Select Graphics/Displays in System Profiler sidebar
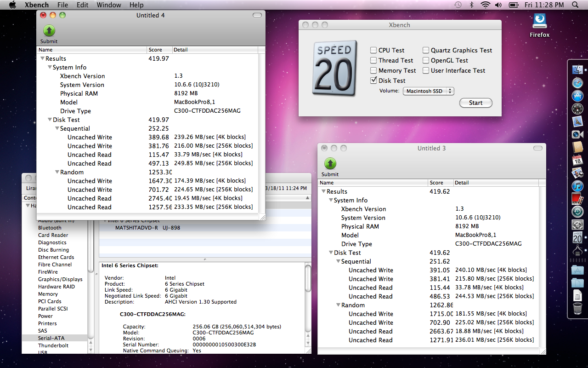 pos(60,279)
